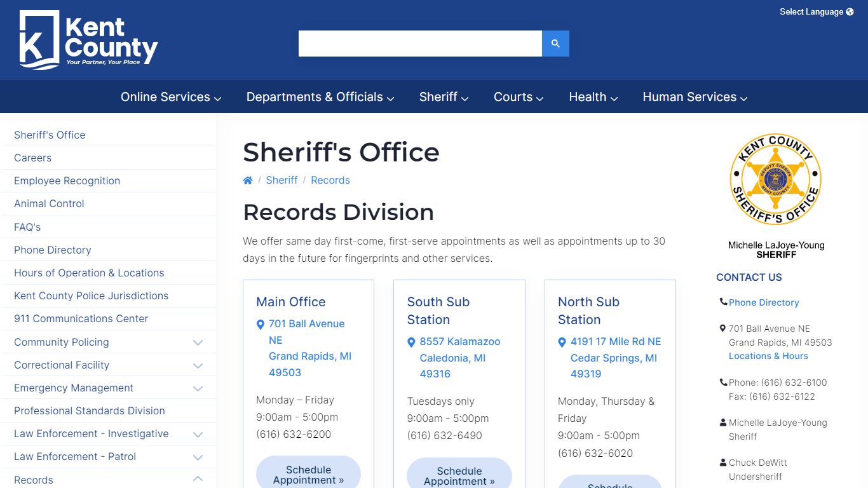868x488 pixels.
Task: Open the Human Services navigation menu
Action: point(695,97)
